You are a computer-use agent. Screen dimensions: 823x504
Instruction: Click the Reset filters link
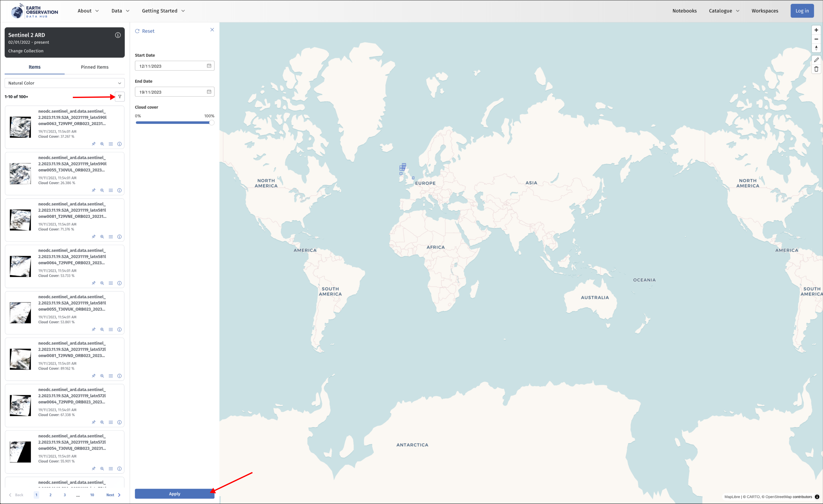pyautogui.click(x=145, y=31)
